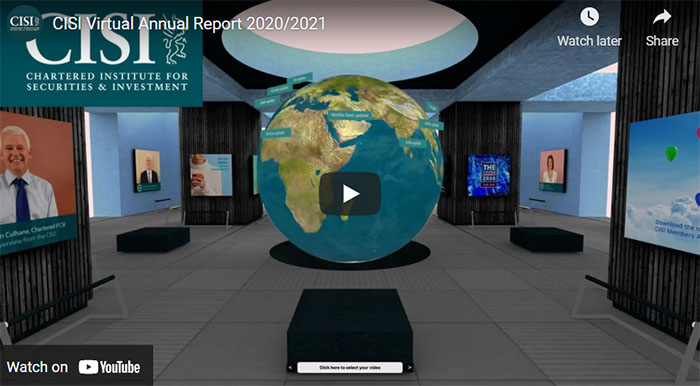The width and height of the screenshot is (700, 386).
Task: Select the woman's portrait on right wall
Action: (553, 171)
